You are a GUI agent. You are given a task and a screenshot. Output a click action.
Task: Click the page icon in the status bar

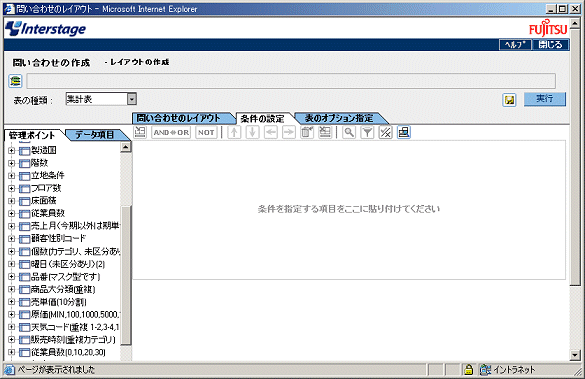pos(9,370)
